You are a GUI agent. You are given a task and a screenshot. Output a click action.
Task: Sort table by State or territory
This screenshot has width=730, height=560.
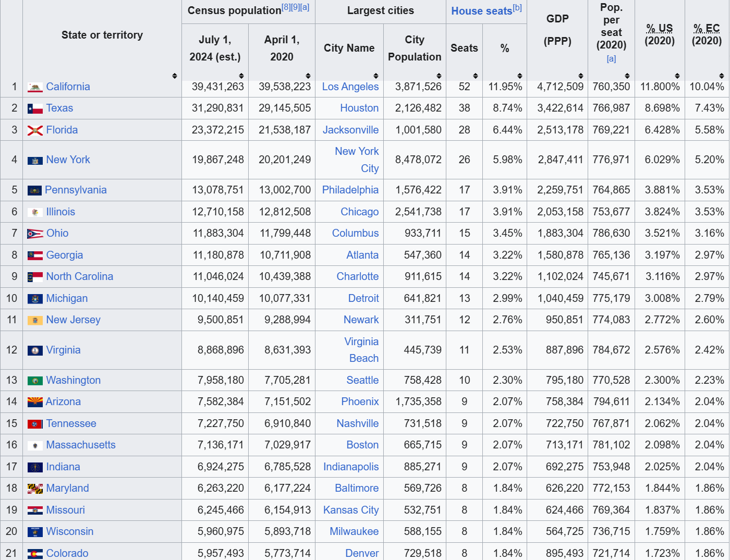point(174,76)
